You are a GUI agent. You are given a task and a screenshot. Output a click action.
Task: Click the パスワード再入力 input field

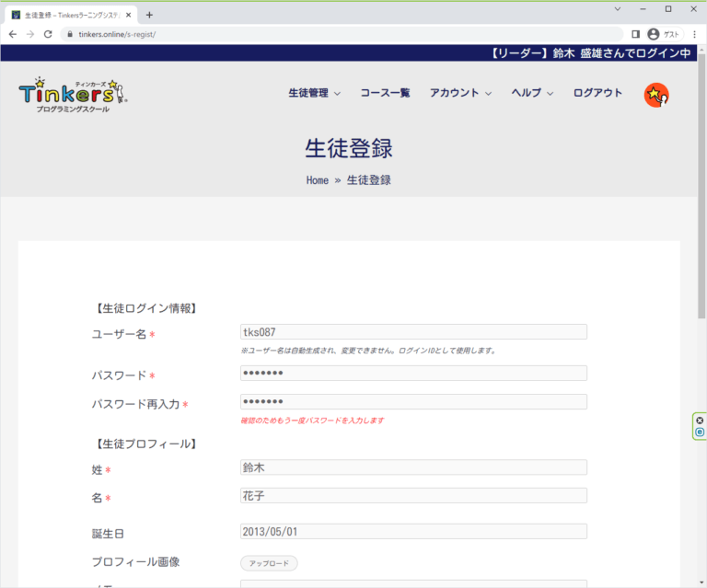point(413,402)
